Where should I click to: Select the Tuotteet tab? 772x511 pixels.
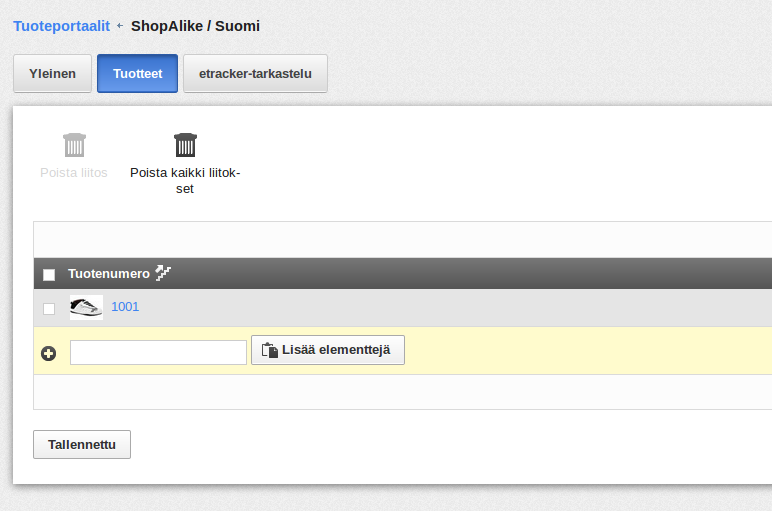(x=137, y=73)
